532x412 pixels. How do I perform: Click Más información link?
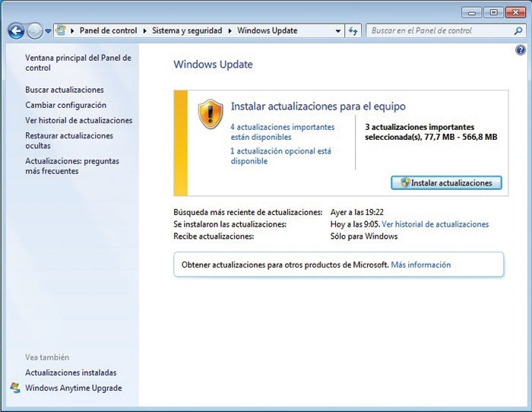(421, 265)
